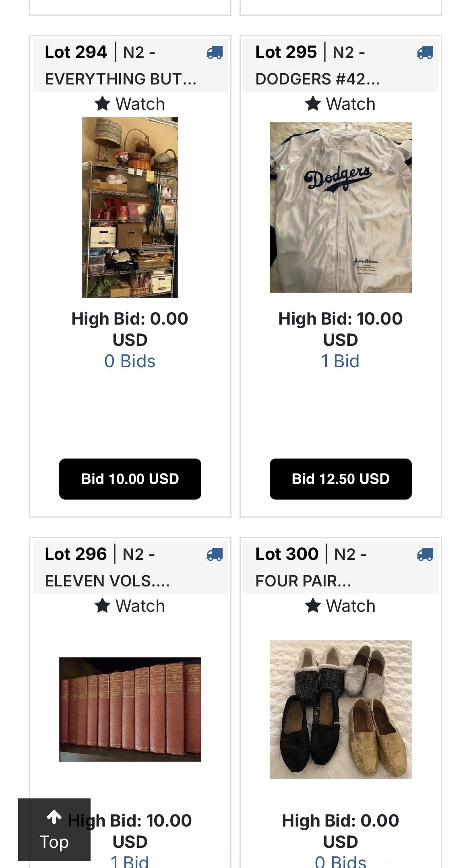View the red book volumes thumbnail
The image size is (471, 868).
coord(130,710)
